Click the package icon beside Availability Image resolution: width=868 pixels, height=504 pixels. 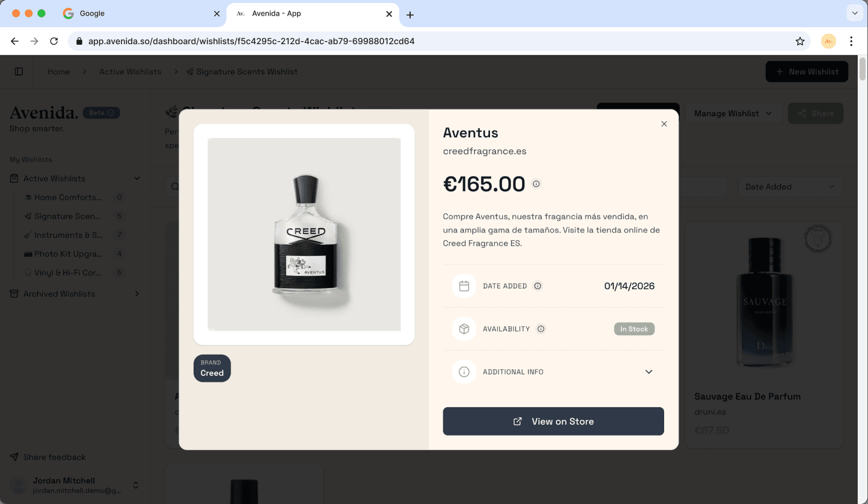[464, 329]
